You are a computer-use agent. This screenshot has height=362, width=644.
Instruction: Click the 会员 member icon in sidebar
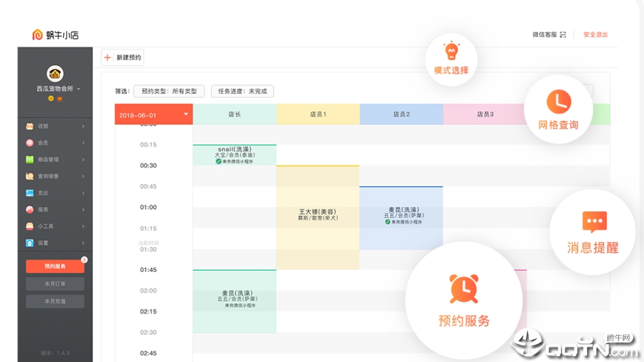[29, 143]
